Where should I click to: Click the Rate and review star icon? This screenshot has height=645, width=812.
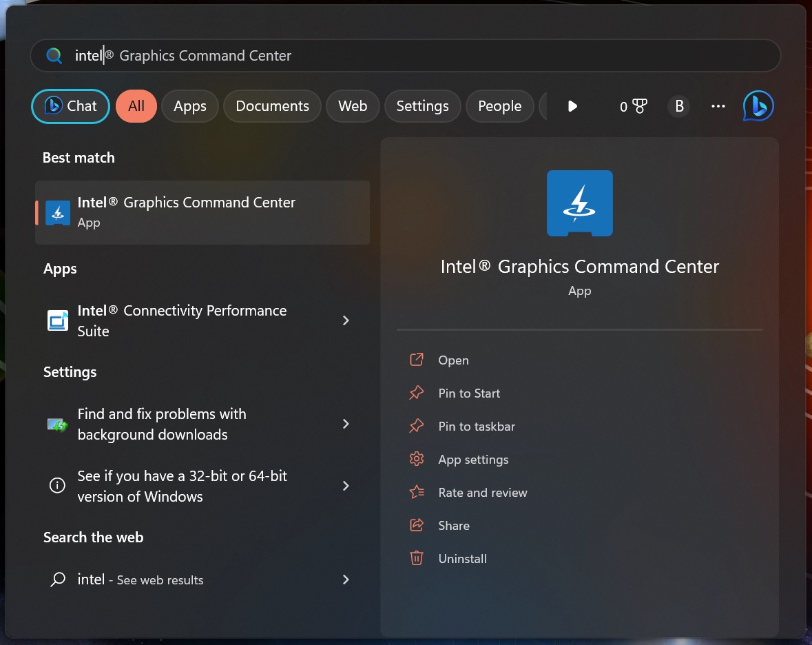point(416,492)
